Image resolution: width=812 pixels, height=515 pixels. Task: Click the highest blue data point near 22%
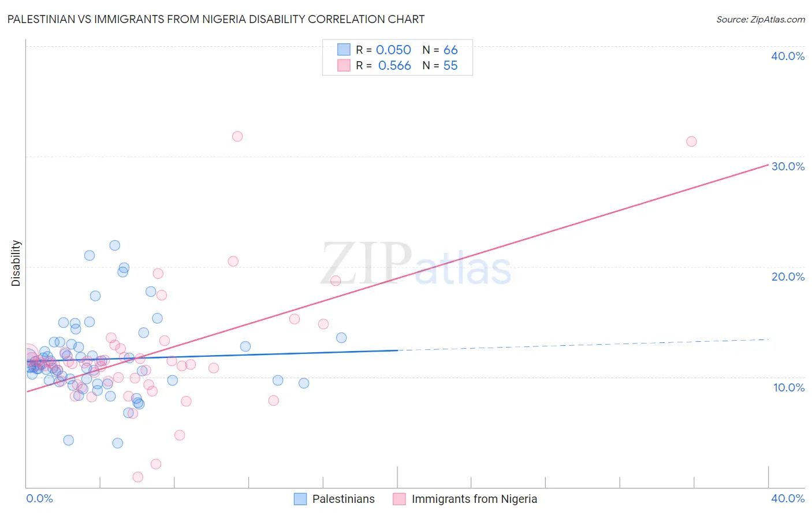coord(115,245)
